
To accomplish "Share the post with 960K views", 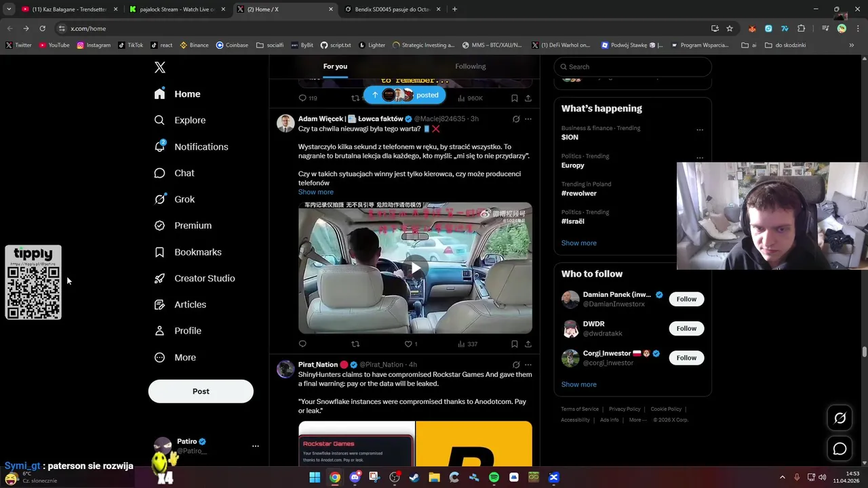I will 528,98.
